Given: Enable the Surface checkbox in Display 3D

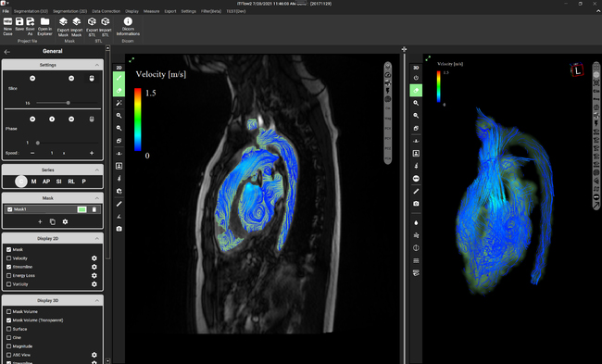Looking at the screenshot, I should pos(9,329).
